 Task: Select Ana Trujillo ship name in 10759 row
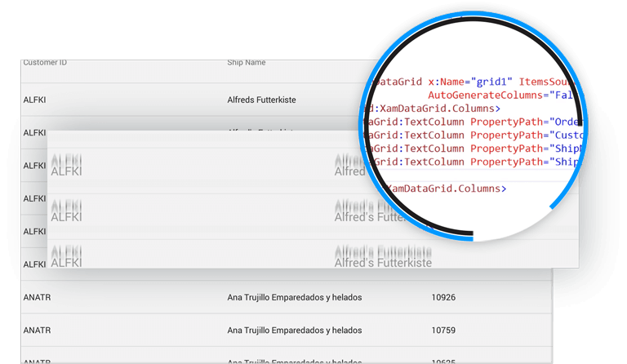(294, 331)
